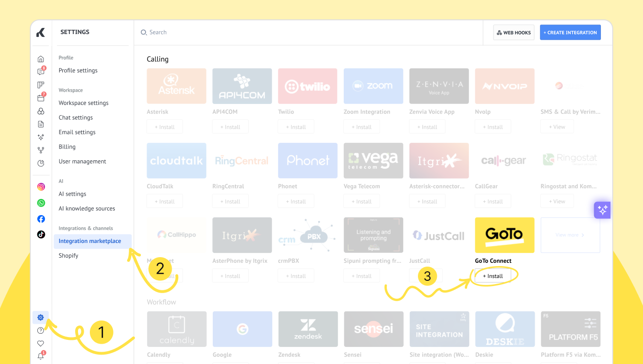
Task: Click the CREATE INTEGRATION button
Action: pyautogui.click(x=570, y=33)
